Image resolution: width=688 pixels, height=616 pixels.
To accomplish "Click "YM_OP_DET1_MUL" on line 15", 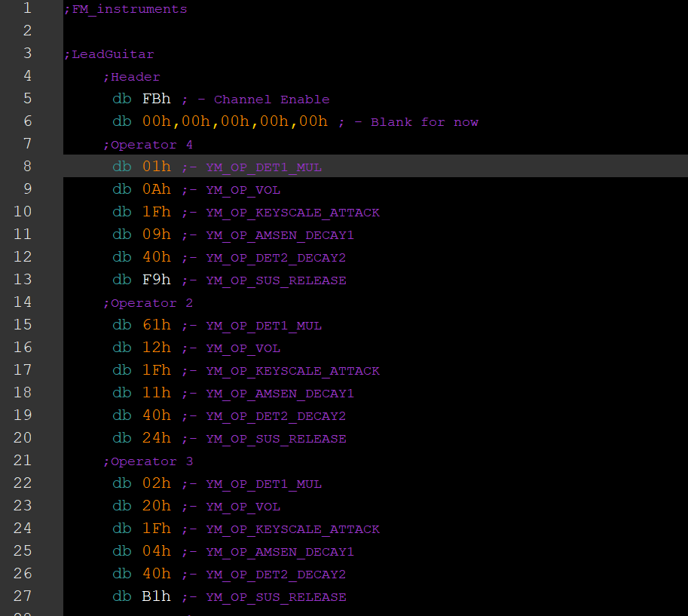I will 264,326.
